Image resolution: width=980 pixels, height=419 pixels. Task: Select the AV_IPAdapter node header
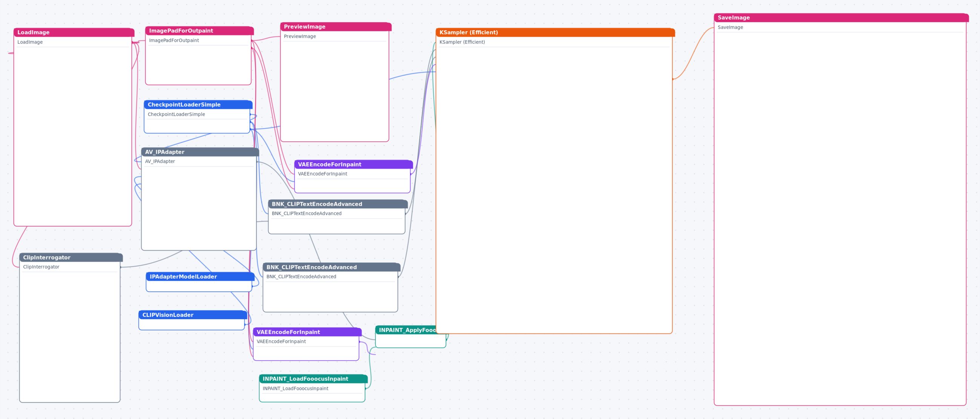point(200,152)
